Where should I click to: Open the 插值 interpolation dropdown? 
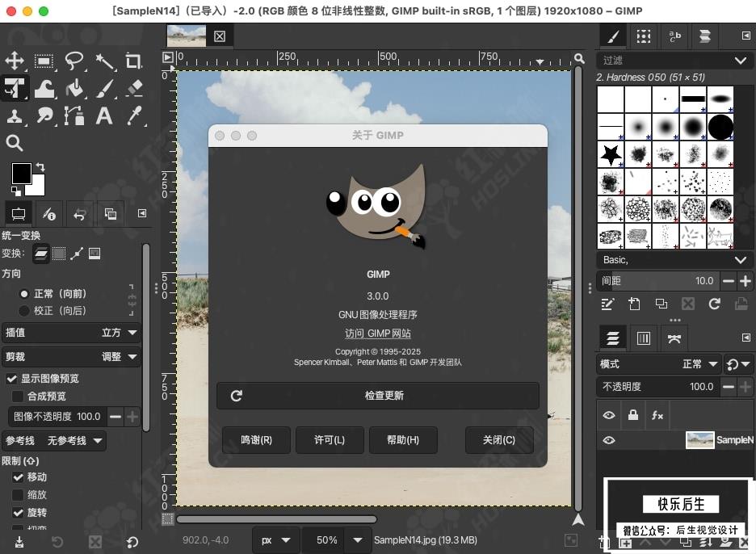tap(71, 333)
